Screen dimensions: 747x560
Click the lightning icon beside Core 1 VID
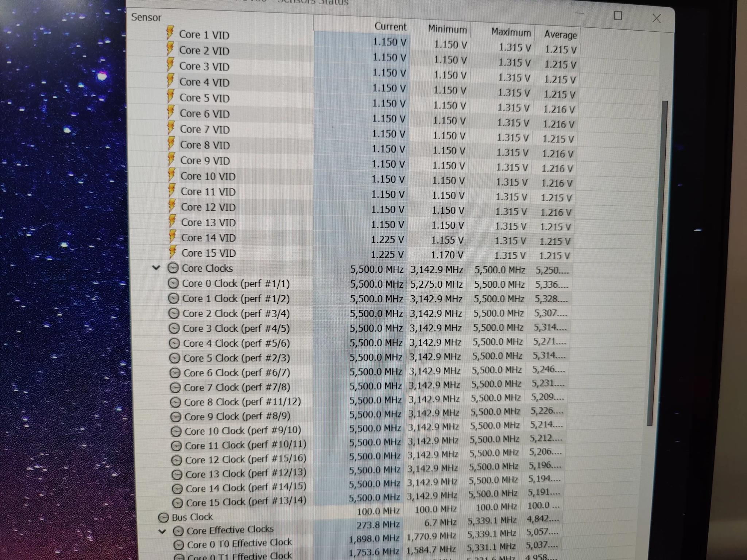pyautogui.click(x=170, y=33)
